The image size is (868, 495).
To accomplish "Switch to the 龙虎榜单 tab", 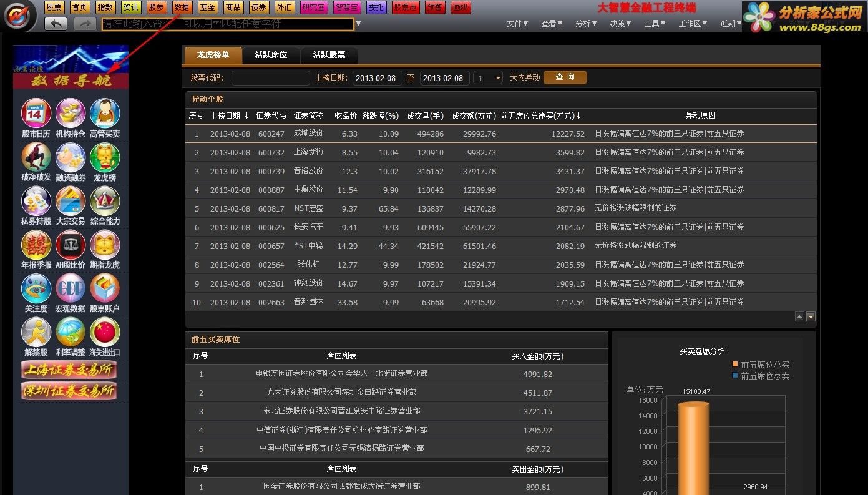I will 213,55.
